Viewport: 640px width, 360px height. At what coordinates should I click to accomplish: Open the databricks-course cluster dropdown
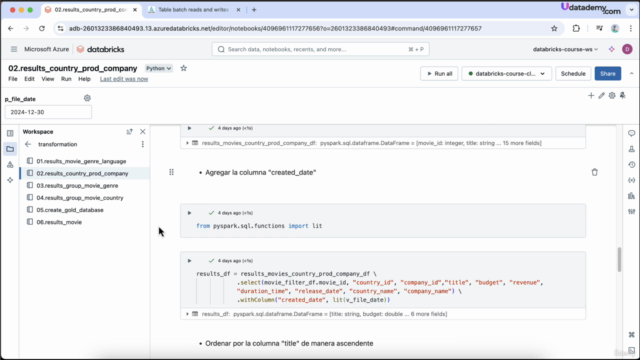(507, 73)
